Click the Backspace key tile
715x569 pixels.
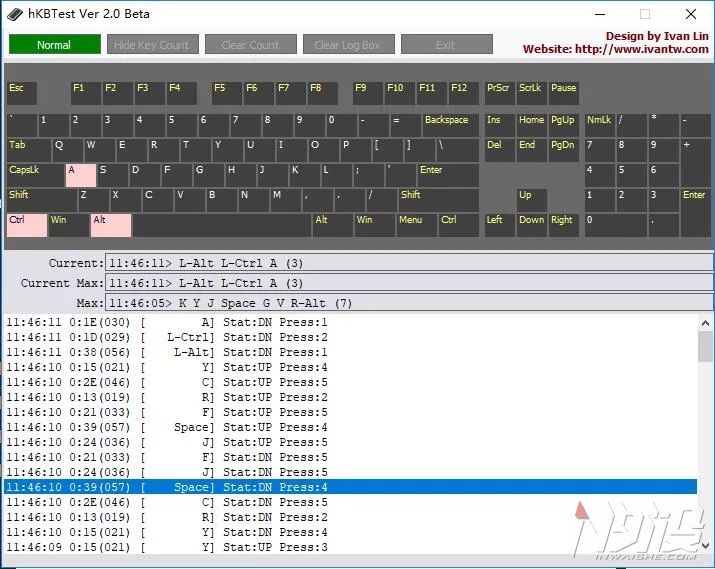(x=451, y=125)
